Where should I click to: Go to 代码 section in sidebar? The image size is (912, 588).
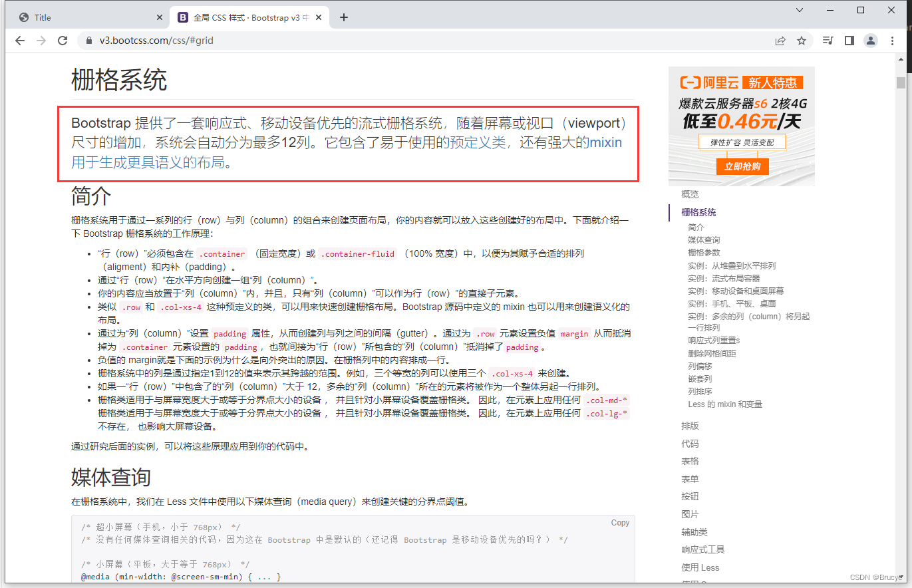tap(690, 444)
